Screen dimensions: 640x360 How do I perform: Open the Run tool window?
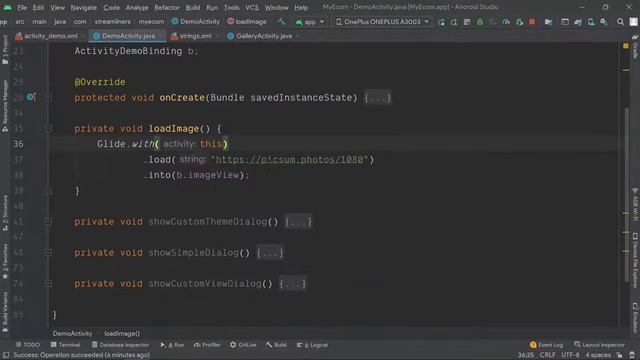[172, 345]
